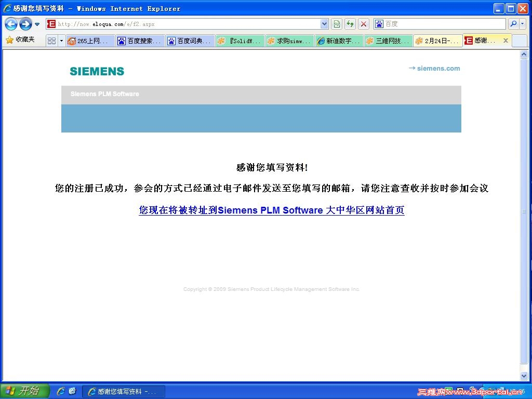Switch to the 百度搜索 tab

(x=140, y=41)
